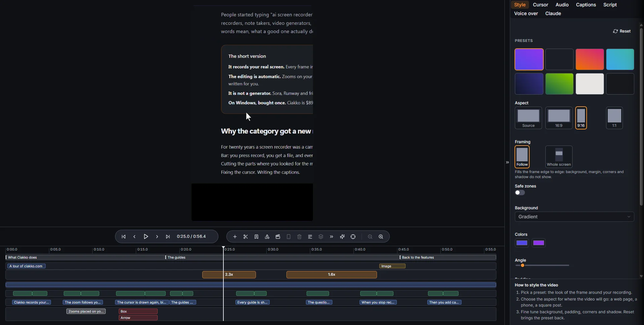This screenshot has height=325, width=644.
Task: Reset the style settings
Action: point(622,31)
